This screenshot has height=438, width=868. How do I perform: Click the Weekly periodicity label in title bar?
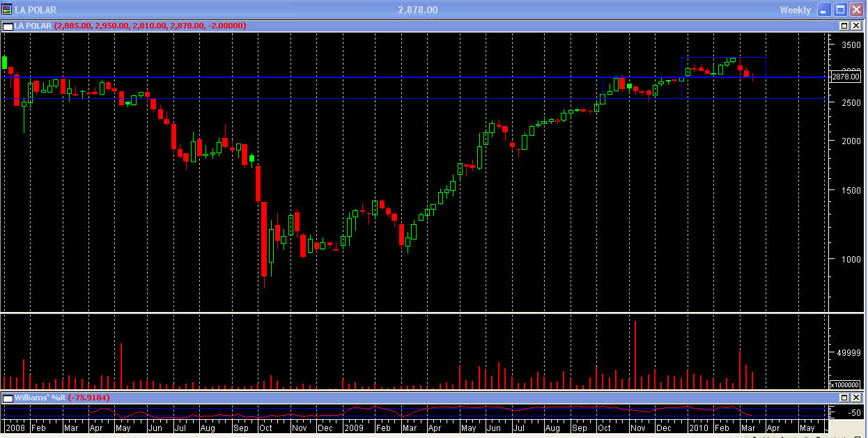point(795,10)
